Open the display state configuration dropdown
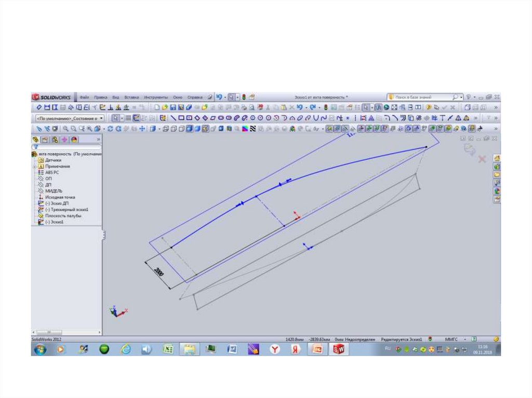Viewport: 532px width, 398px height. click(x=70, y=118)
